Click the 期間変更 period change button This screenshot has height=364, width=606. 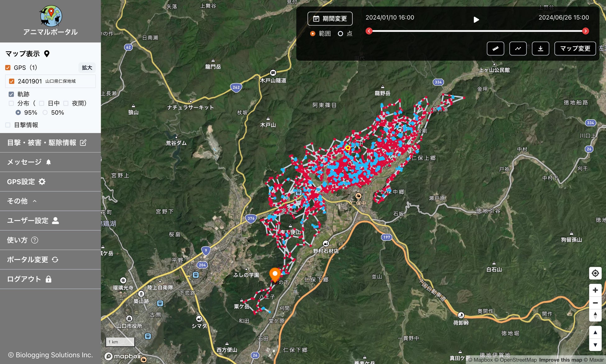click(x=330, y=19)
